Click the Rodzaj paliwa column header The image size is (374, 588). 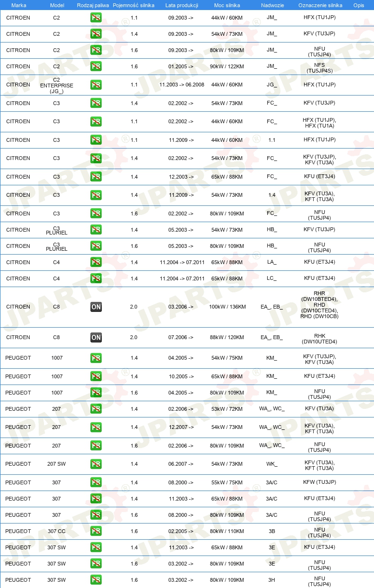(93, 5)
